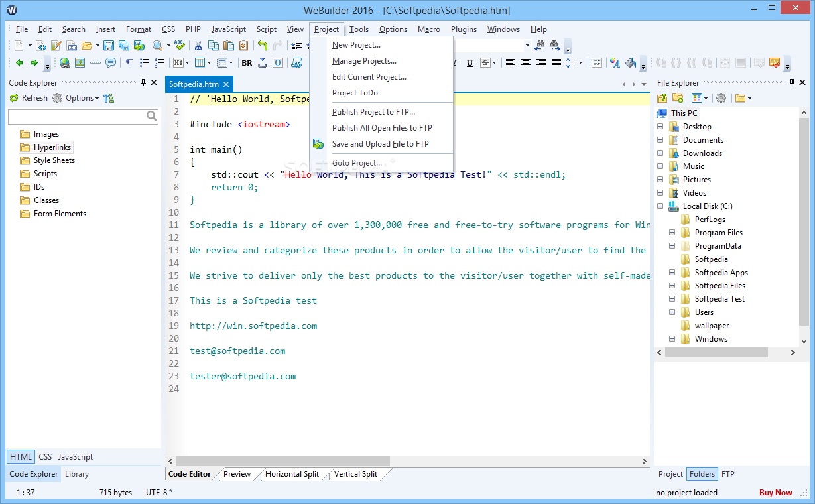
Task: Click the editor horizontal scrollbar thumb
Action: 283,462
